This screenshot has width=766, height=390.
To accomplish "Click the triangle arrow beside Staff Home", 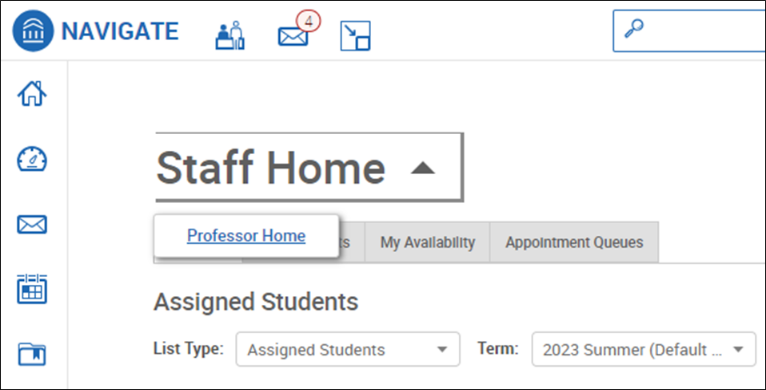I will [423, 168].
